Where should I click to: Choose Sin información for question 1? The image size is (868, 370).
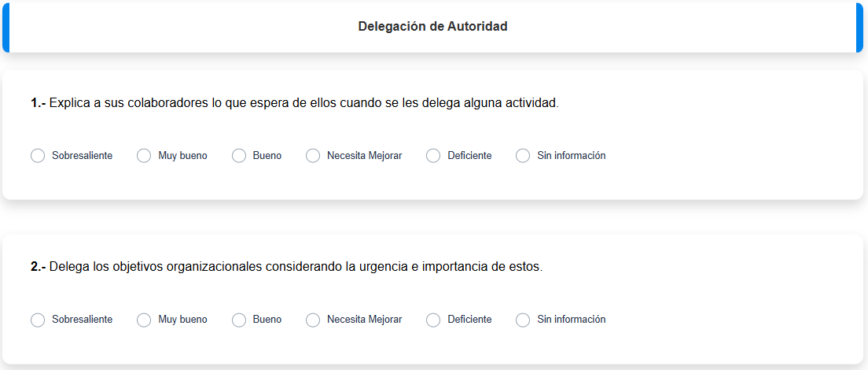(x=523, y=156)
